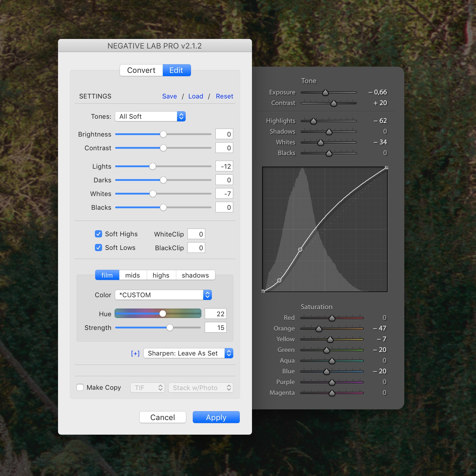476x476 pixels.
Task: Click the Apply button
Action: pyautogui.click(x=216, y=417)
